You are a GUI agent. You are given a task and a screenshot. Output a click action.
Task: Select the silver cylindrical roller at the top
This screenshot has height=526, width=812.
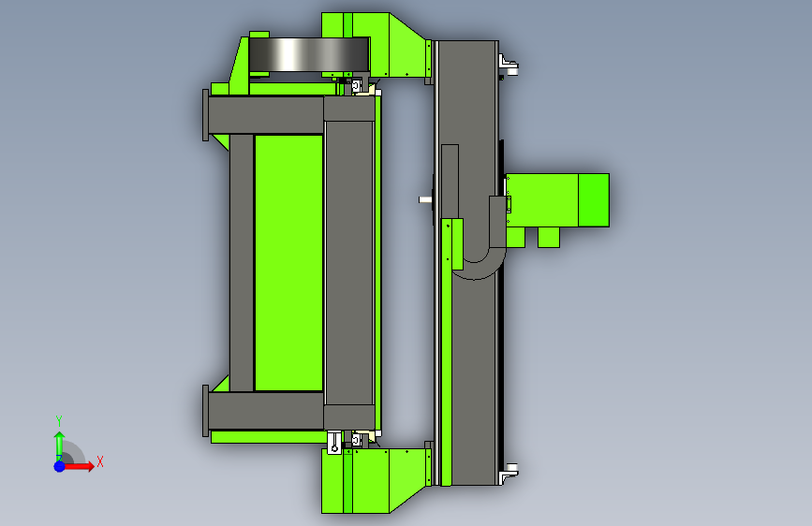[x=309, y=54]
